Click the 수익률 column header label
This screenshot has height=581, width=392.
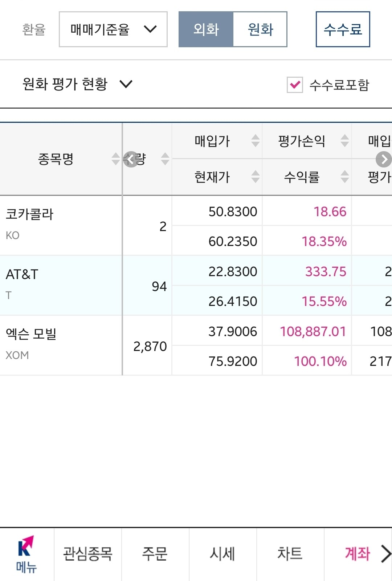click(302, 177)
